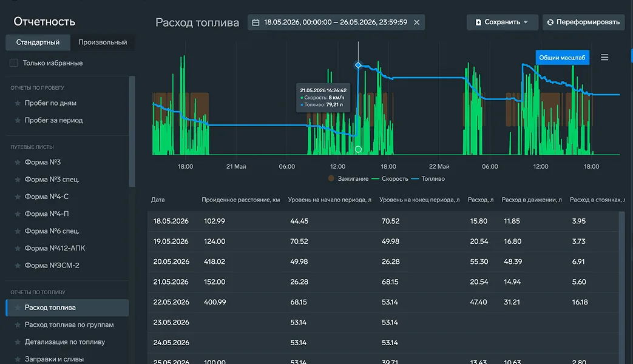Open the Форма №412-АПК report
This screenshot has height=364, width=633.
click(x=55, y=248)
